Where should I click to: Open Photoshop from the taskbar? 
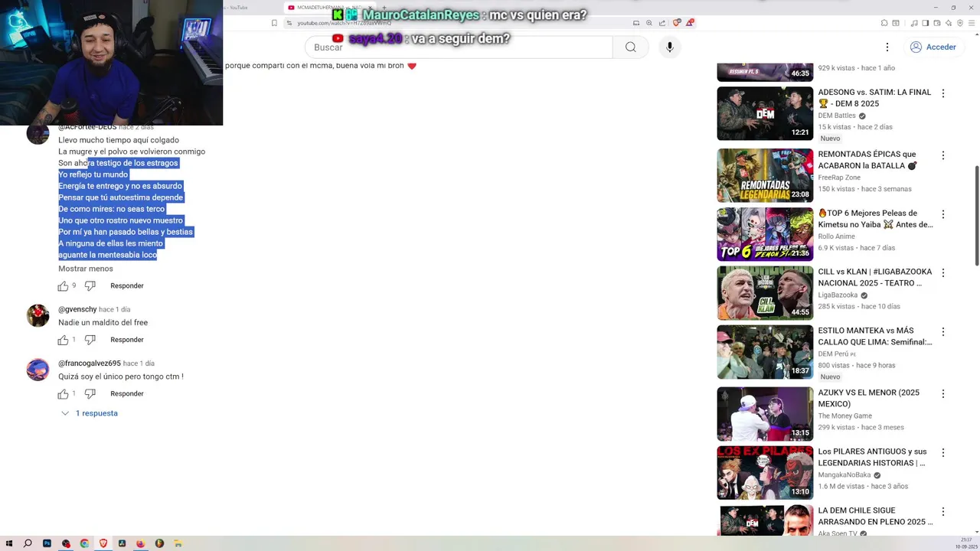(47, 543)
